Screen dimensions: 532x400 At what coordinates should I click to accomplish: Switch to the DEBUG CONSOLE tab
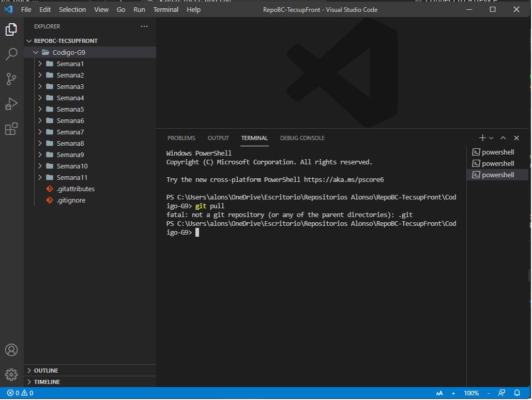[302, 138]
